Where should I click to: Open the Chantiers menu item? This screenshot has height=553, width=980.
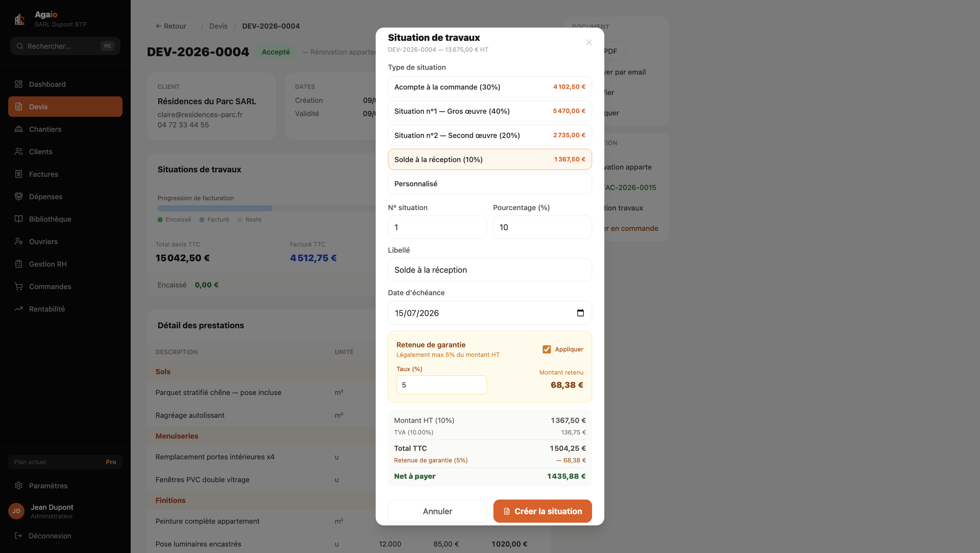65,129
